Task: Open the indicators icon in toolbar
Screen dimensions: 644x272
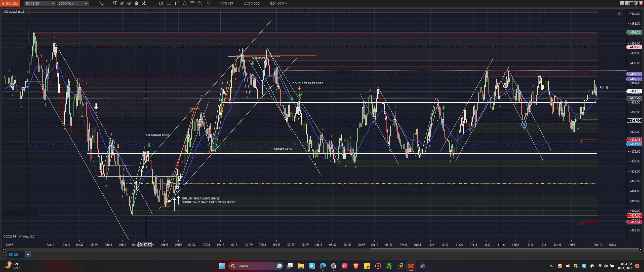Action: [122, 3]
